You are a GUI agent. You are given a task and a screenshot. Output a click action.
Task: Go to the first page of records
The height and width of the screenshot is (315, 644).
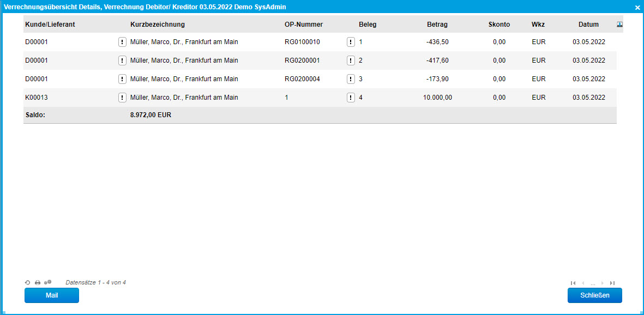tap(573, 283)
